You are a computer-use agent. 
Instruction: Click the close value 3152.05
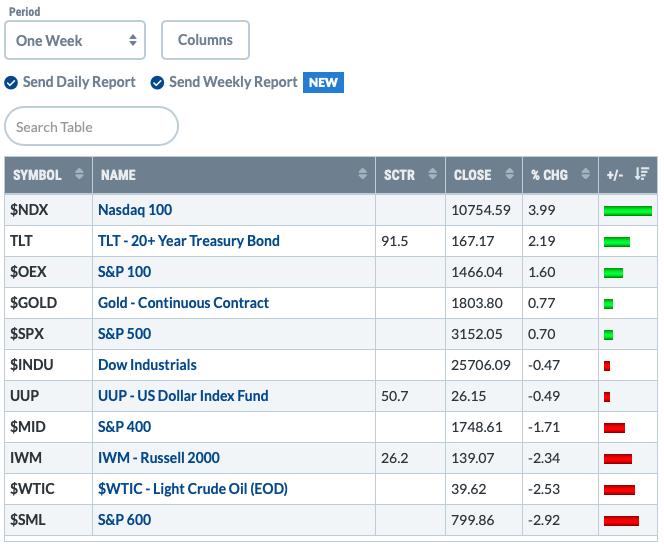(x=477, y=334)
